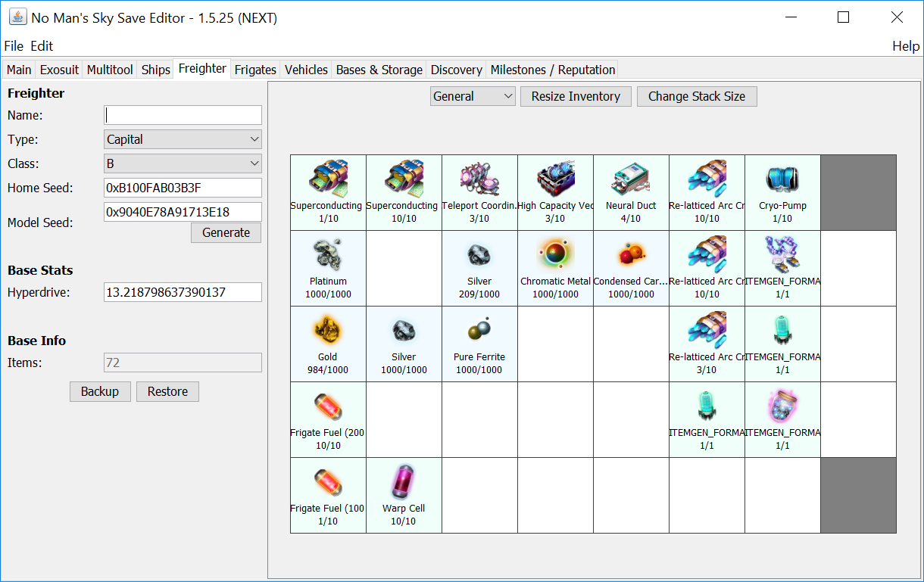Click the Frigate Fuel (200) 10/10 item
Image resolution: width=924 pixels, height=582 pixels.
click(328, 420)
